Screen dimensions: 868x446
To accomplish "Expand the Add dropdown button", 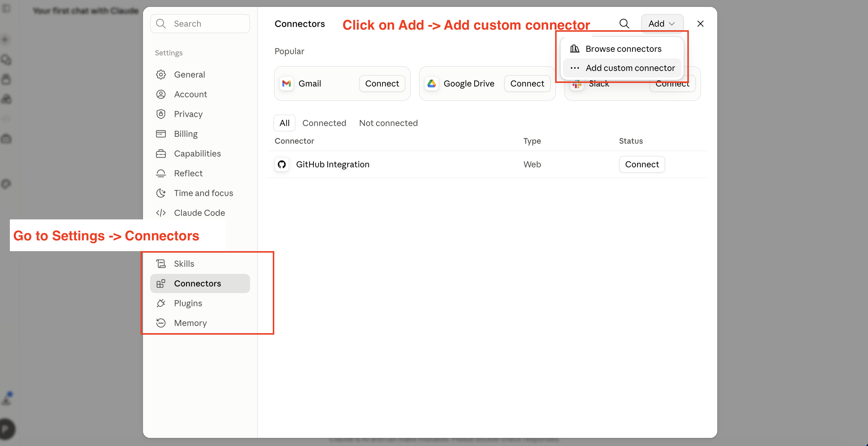I will (x=662, y=24).
